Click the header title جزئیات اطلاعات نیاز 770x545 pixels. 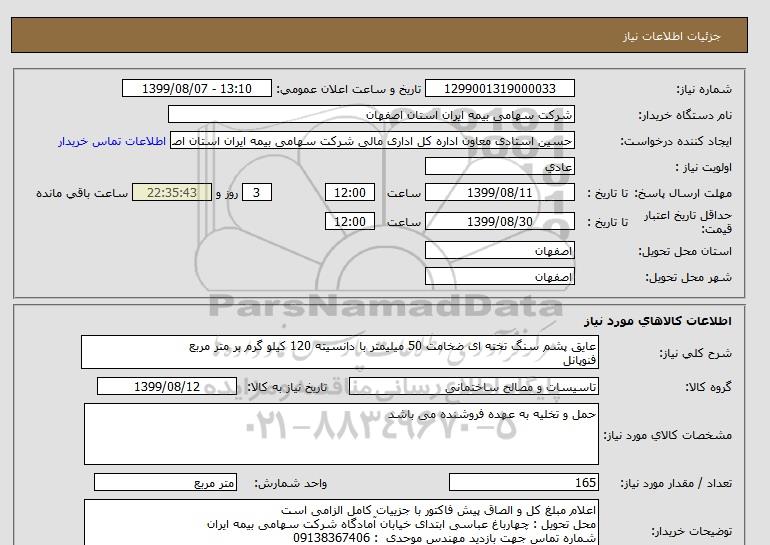(x=671, y=36)
